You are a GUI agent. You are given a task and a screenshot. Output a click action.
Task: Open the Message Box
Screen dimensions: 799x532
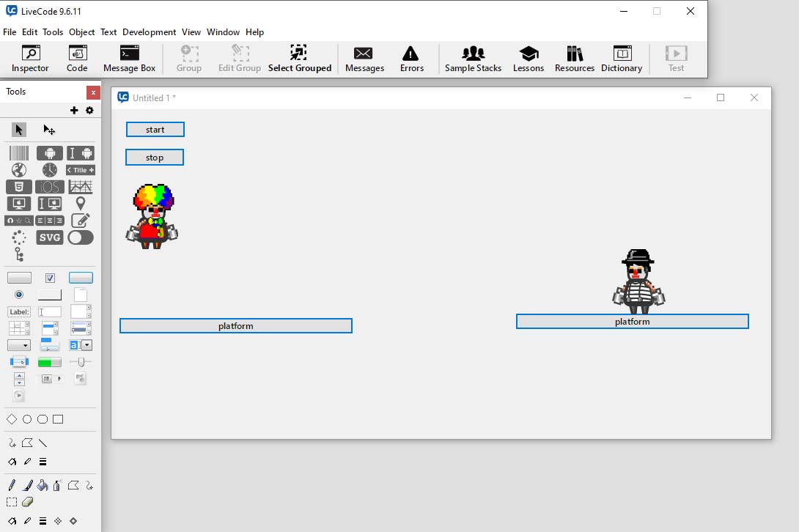pos(129,59)
